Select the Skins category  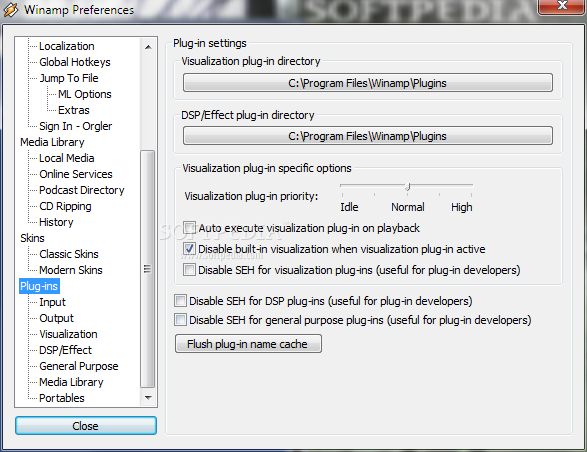[x=32, y=238]
